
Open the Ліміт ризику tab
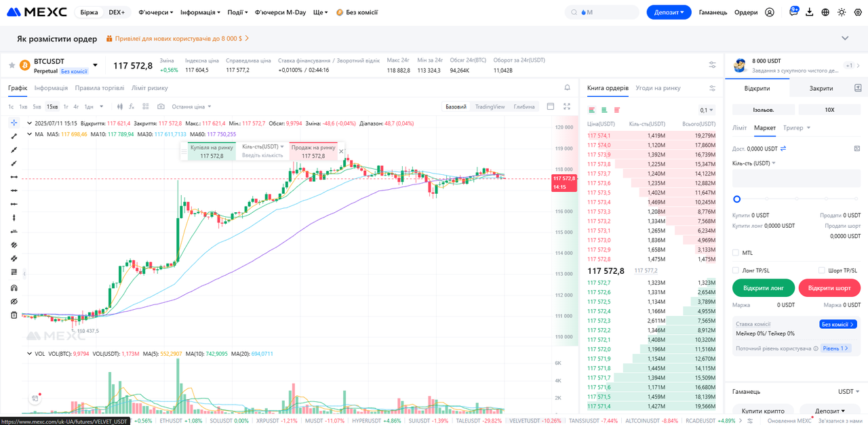(x=150, y=88)
